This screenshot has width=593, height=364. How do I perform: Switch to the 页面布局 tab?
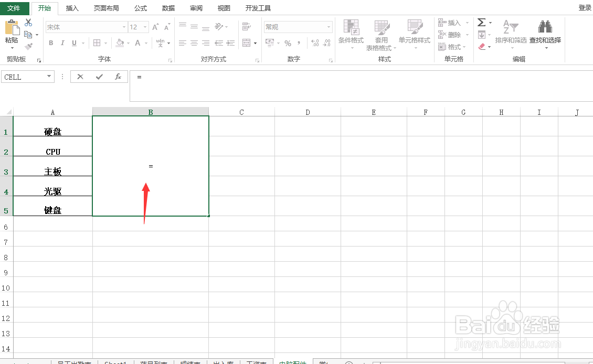point(107,8)
